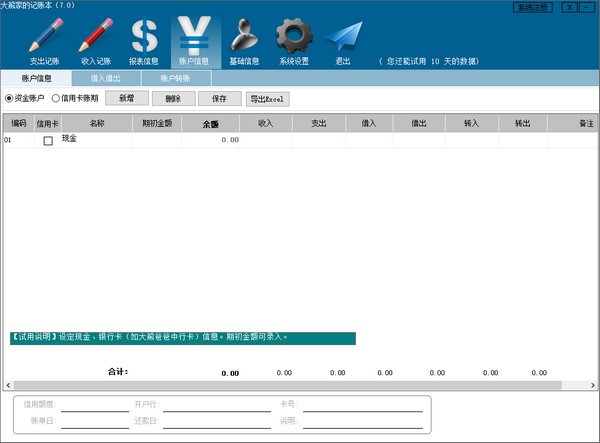The width and height of the screenshot is (600, 443).
Task: Click the 借出 column header
Action: (x=419, y=123)
